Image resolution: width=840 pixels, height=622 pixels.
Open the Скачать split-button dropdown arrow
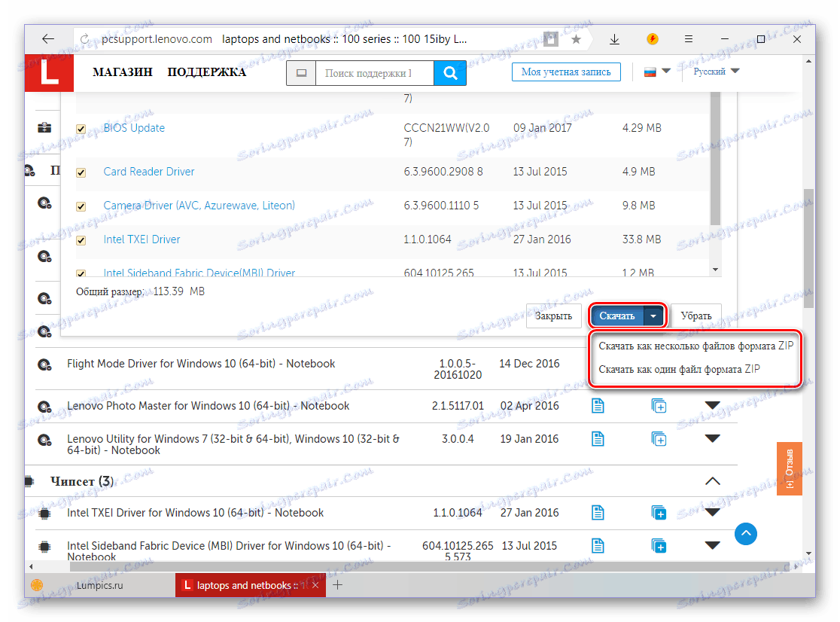point(653,316)
